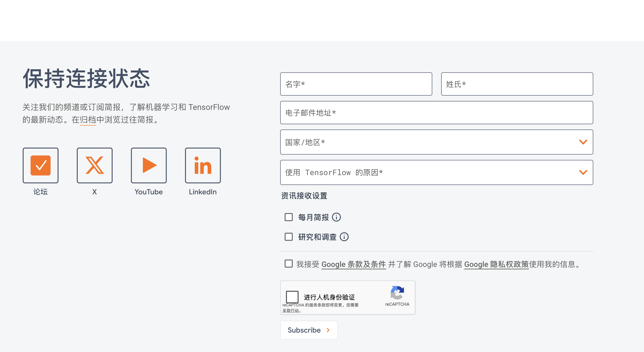
Task: Click the 电子邮件地址 input field
Action: [436, 113]
